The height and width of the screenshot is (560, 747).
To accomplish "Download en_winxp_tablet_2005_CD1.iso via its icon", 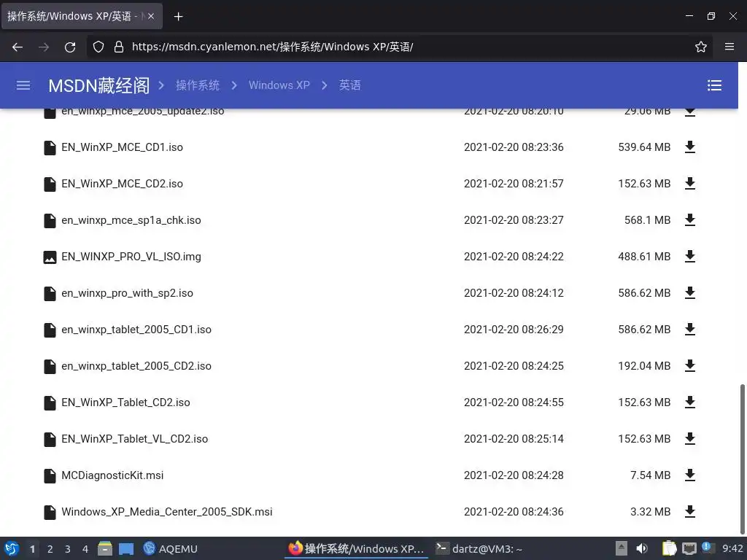I will [x=690, y=329].
